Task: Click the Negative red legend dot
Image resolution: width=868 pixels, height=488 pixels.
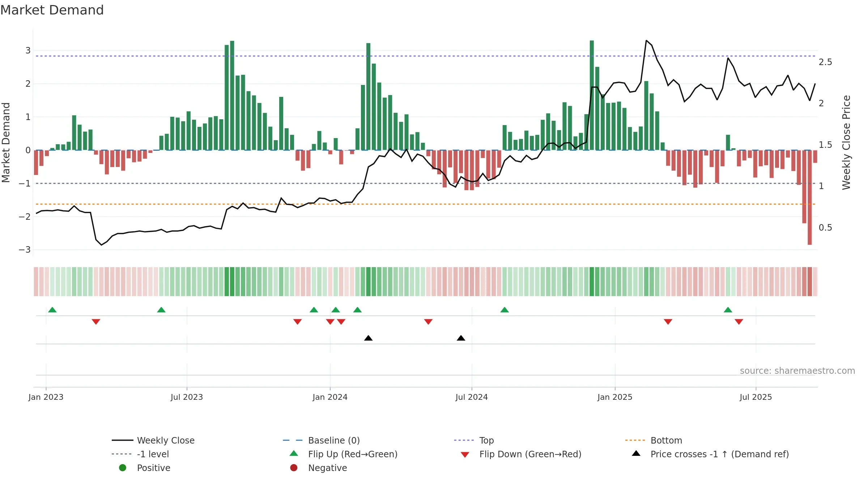Action: coord(294,468)
